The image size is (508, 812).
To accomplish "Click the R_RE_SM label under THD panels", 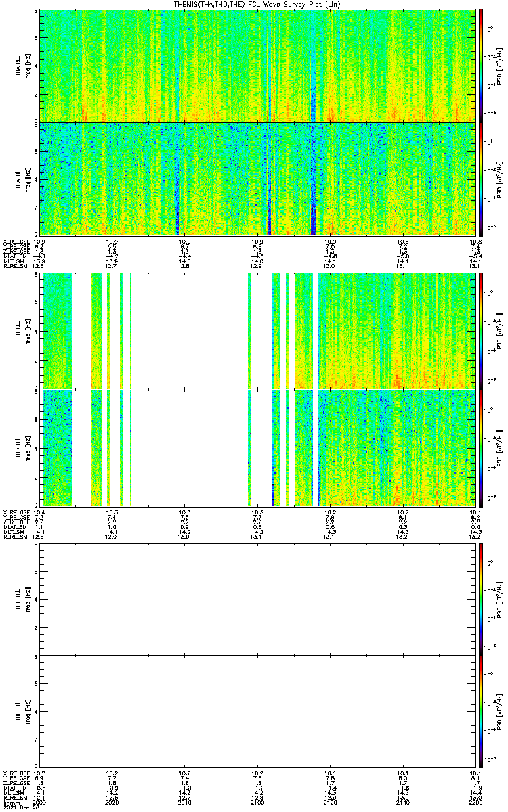I will [14, 537].
